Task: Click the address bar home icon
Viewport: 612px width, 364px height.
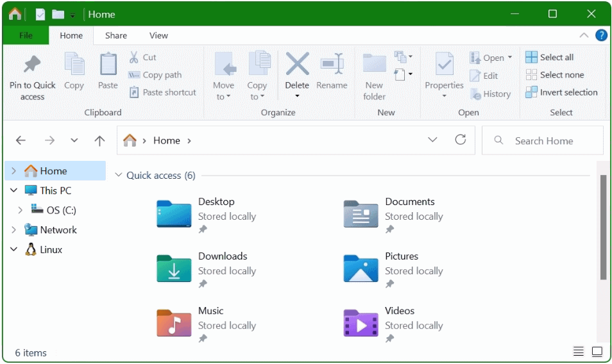Action: pyautogui.click(x=130, y=140)
